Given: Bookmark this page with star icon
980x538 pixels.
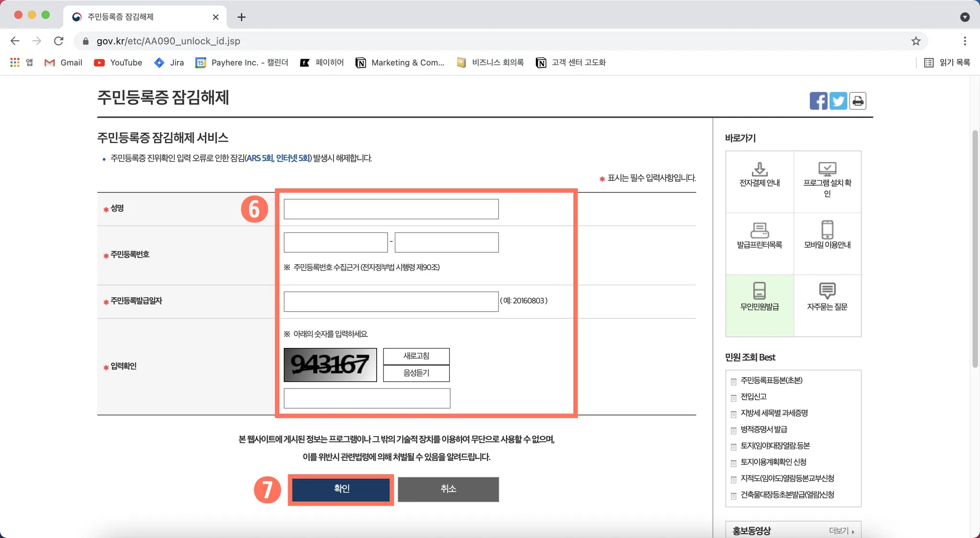Looking at the screenshot, I should pos(916,41).
